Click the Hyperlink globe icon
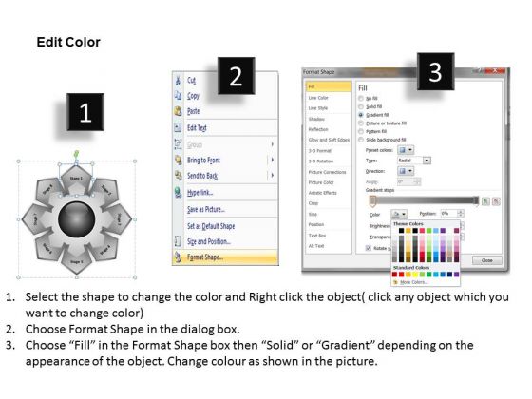Viewport: 532px width, 399px height. (178, 192)
